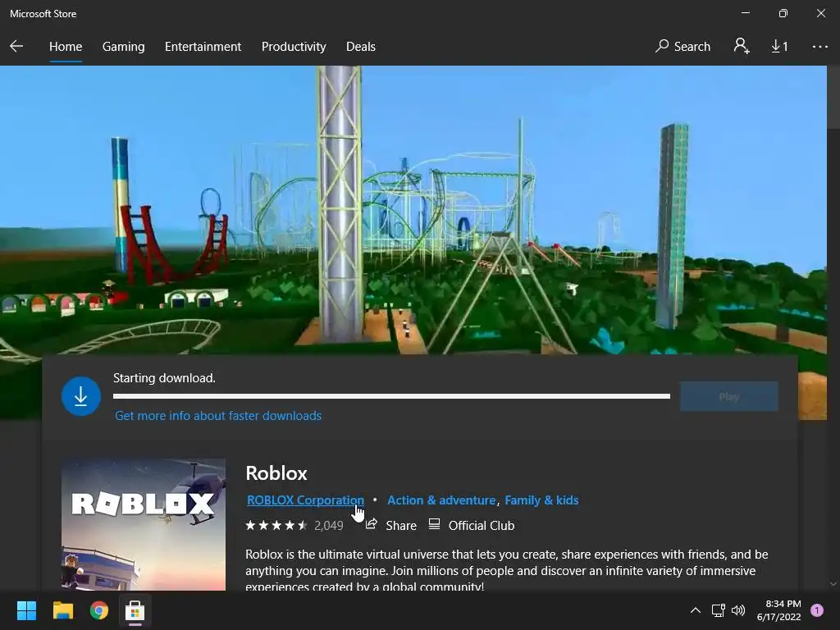Switch to the Gaming tab
This screenshot has height=630, width=840.
tap(123, 47)
